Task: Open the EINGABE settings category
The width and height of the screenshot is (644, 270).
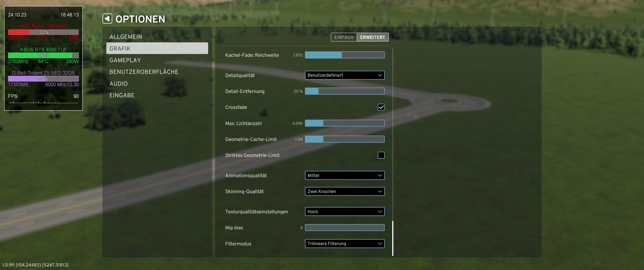Action: (x=157, y=95)
